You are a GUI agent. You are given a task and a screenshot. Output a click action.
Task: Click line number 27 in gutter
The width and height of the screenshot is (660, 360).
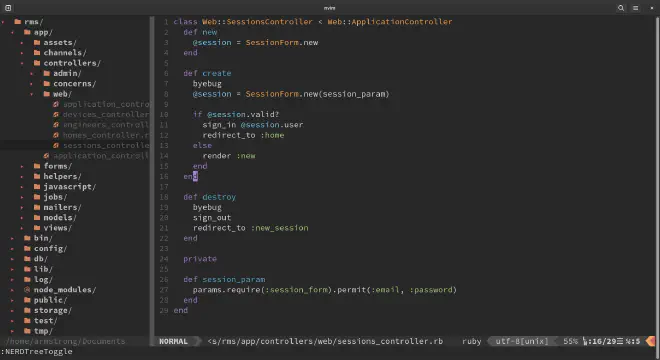point(164,290)
